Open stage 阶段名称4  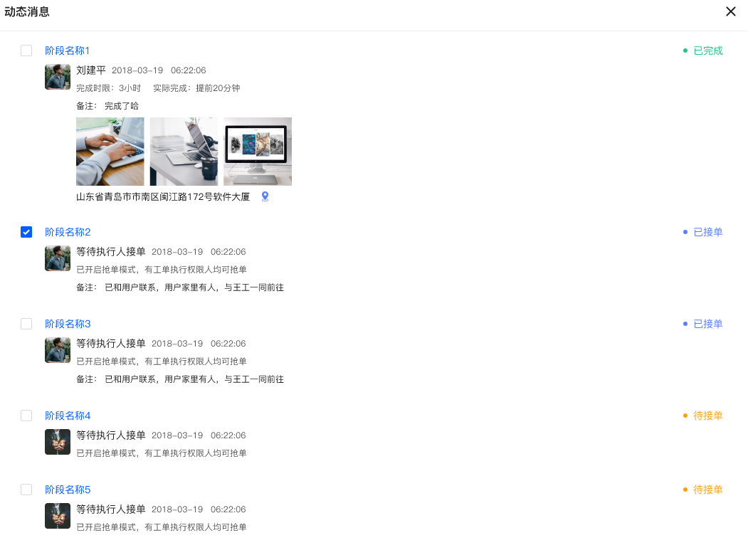[x=68, y=416]
